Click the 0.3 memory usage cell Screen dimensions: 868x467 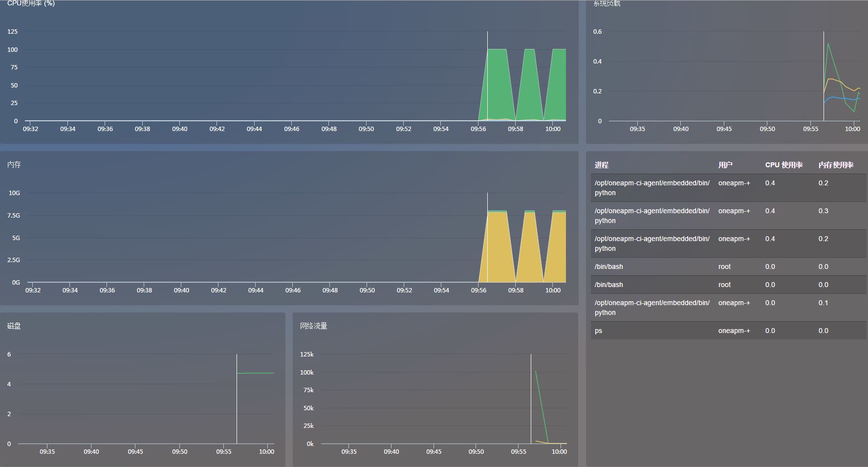coord(824,211)
